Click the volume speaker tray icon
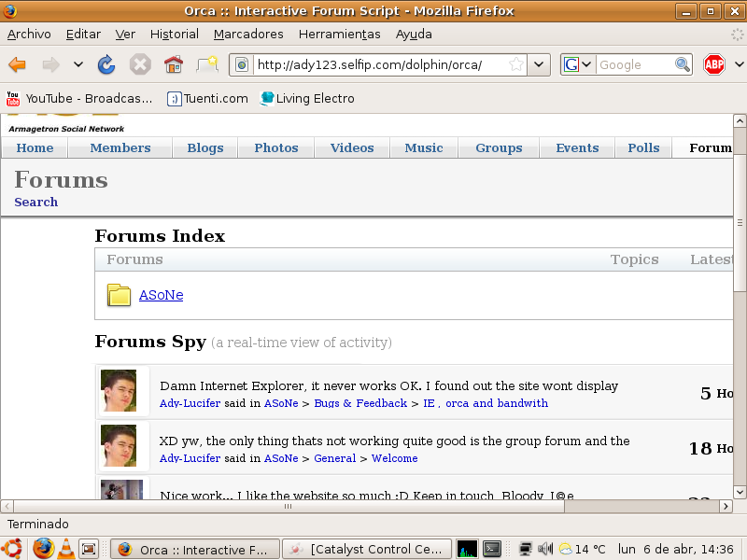Viewport: 747px width, 560px height. [545, 549]
